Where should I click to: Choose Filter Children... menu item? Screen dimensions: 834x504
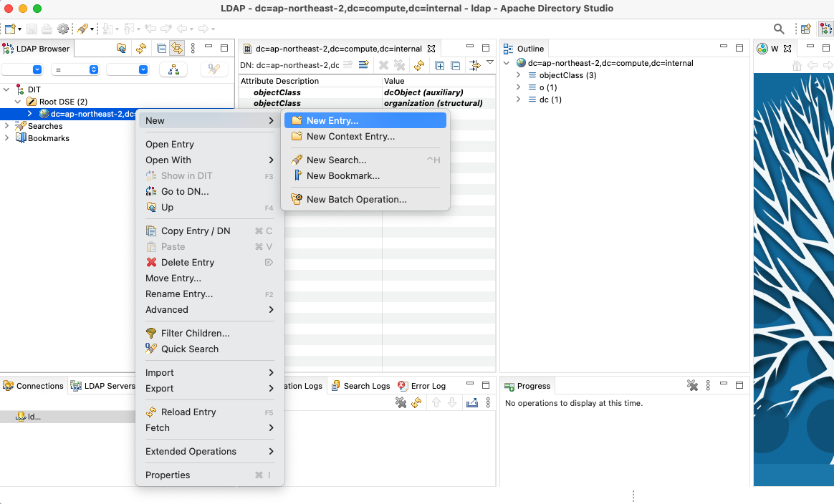tap(209, 334)
